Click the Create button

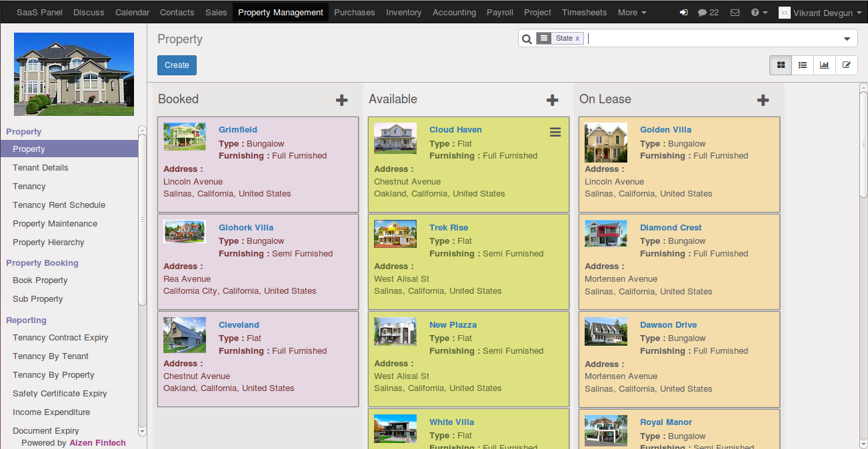[177, 65]
